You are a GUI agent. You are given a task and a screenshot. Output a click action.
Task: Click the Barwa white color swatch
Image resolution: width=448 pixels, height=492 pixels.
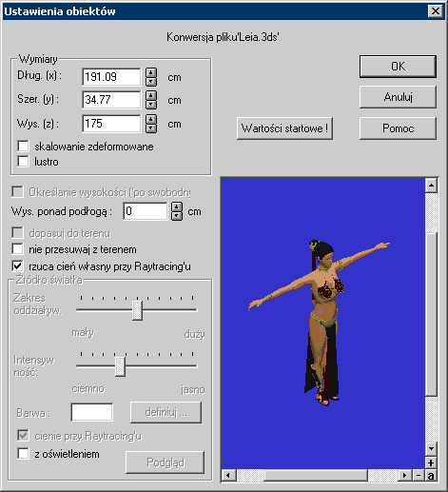click(92, 412)
